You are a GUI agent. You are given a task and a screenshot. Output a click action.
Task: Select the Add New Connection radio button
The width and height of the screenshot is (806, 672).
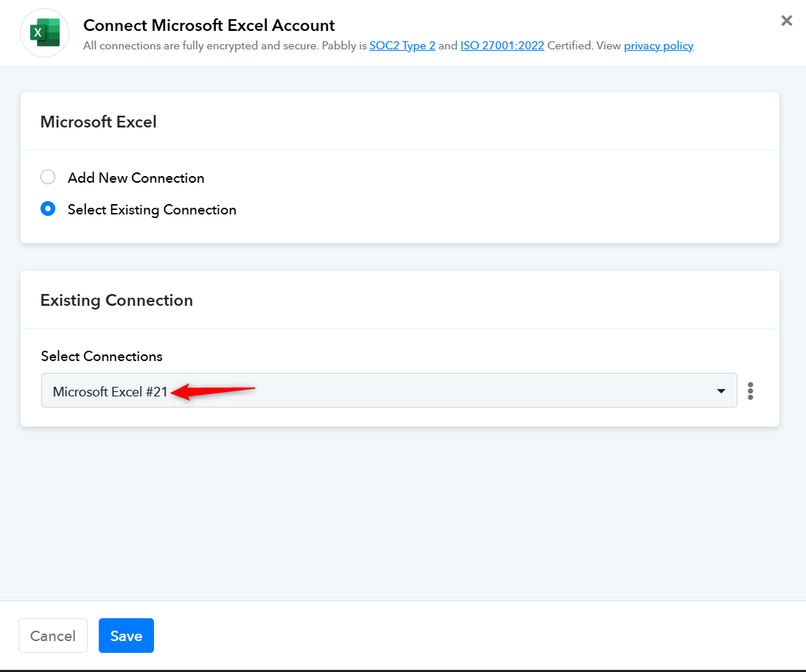tap(48, 178)
